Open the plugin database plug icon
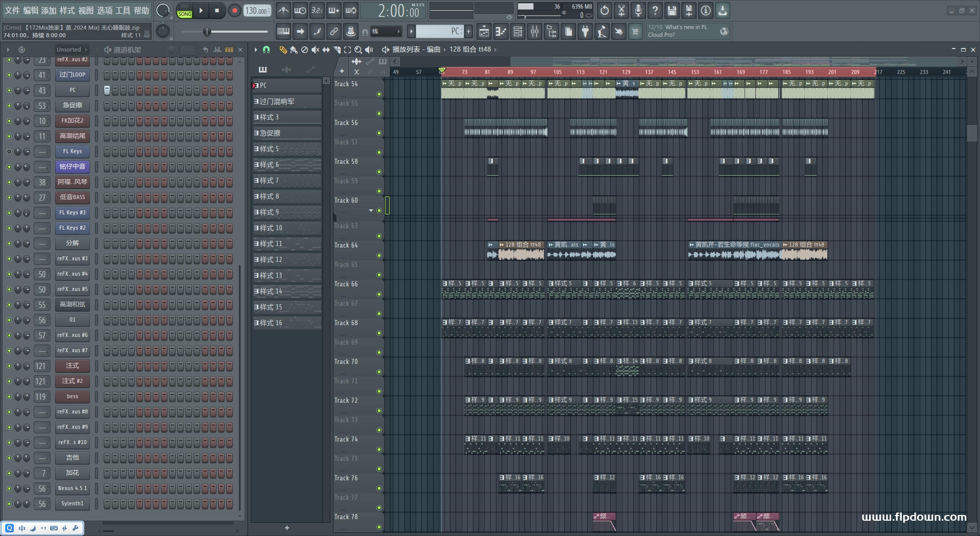This screenshot has width=980, height=536. point(585,32)
